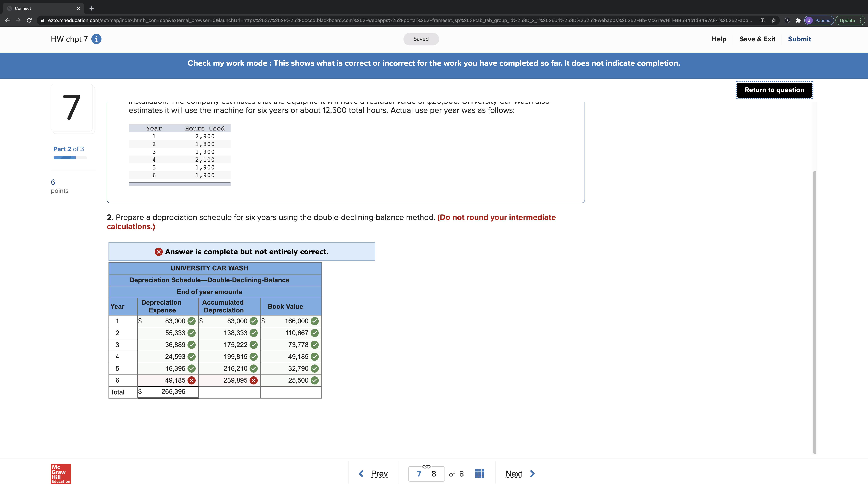This screenshot has height=488, width=868.
Task: Click the browser back arrow
Action: pyautogui.click(x=7, y=20)
